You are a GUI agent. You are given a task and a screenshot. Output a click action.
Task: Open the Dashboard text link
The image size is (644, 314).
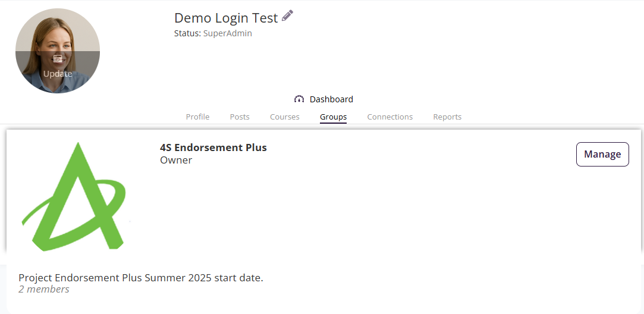(x=331, y=99)
